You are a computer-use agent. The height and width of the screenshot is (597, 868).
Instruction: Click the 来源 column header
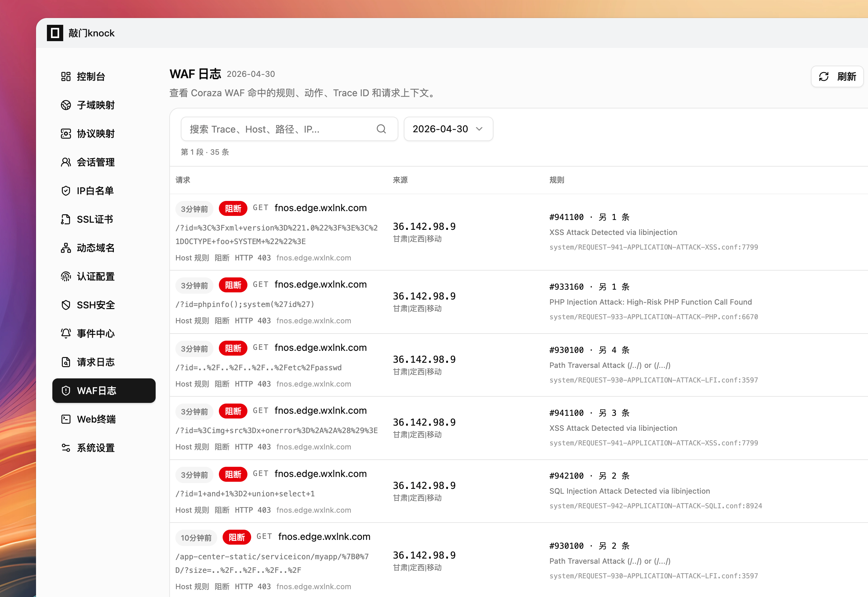[400, 180]
